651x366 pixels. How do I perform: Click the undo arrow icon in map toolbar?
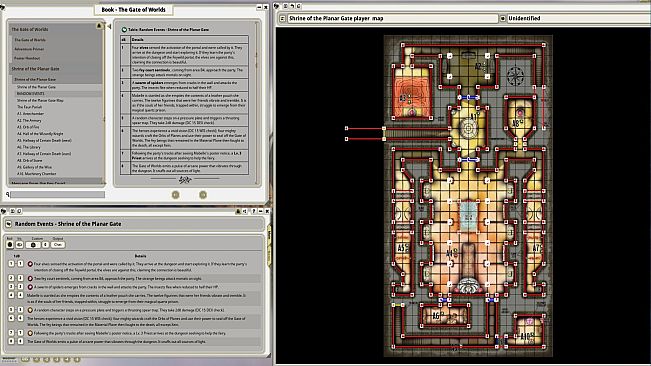(292, 6)
